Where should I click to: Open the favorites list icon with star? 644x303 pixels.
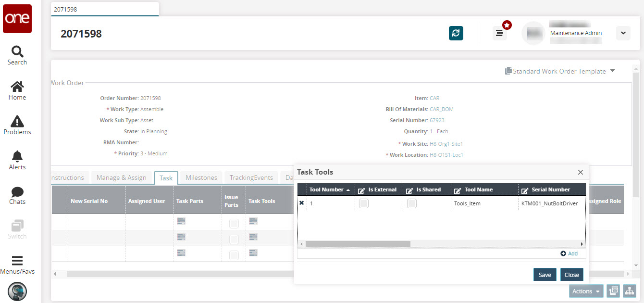pos(500,33)
